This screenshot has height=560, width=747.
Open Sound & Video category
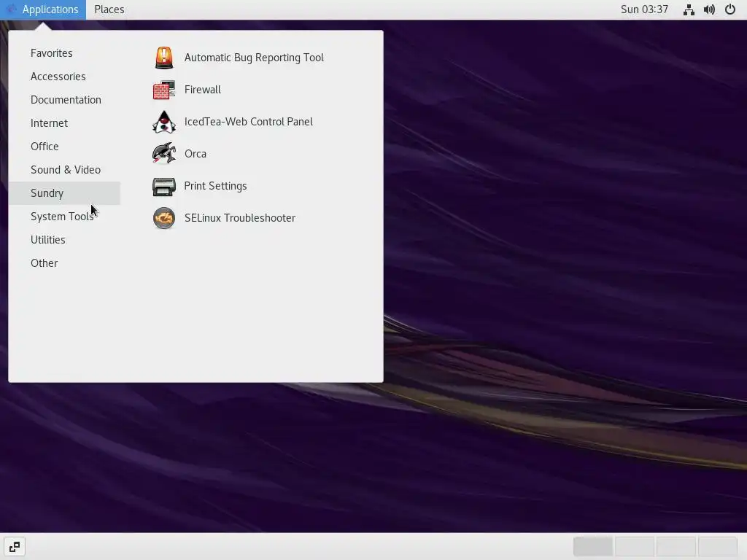[64, 169]
